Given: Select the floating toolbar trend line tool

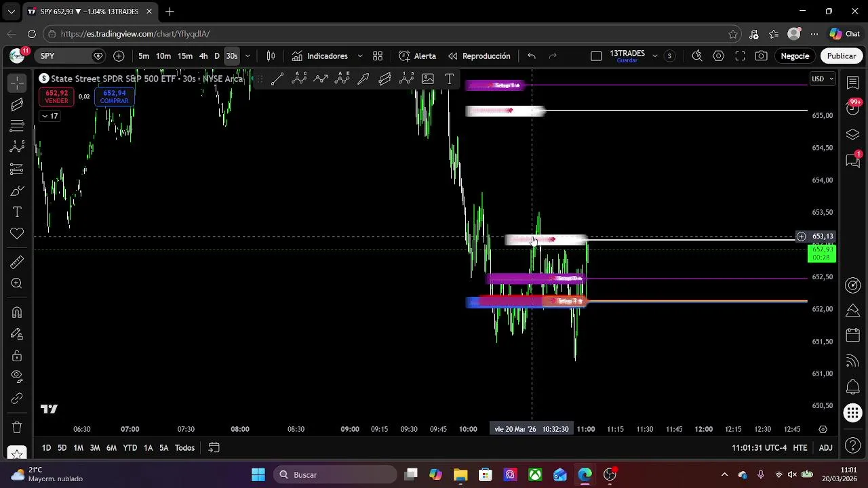Looking at the screenshot, I should 277,79.
